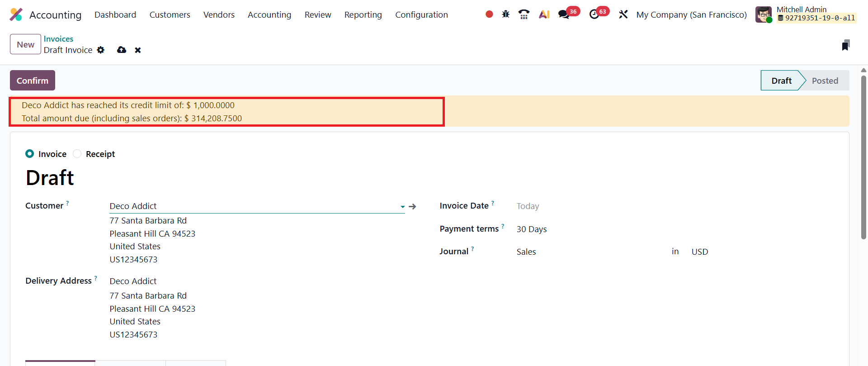Viewport: 868px width, 366px height.
Task: Expand the Customer dropdown arrow
Action: 402,207
